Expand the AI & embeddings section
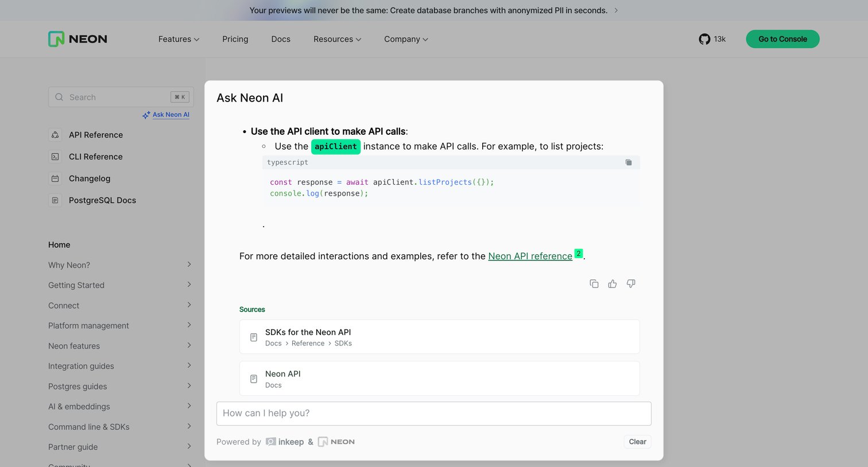 click(x=189, y=406)
